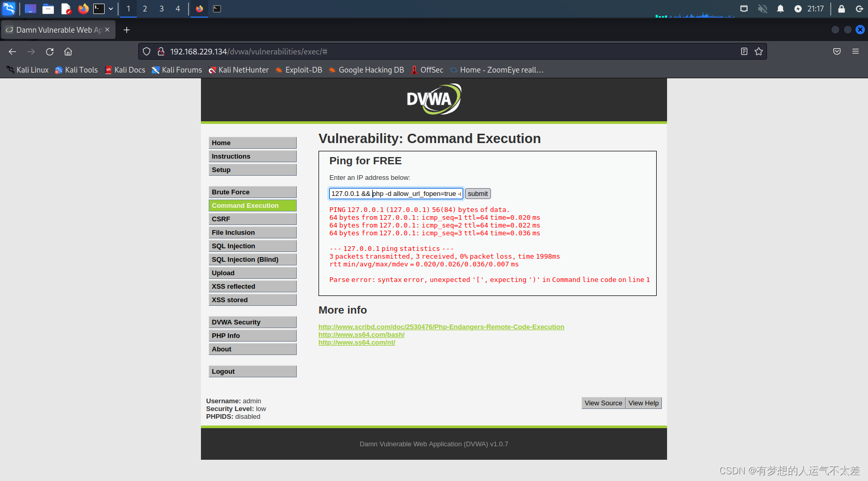Viewport: 868px width, 481px height.
Task: Switch to workspace 3
Action: click(162, 9)
